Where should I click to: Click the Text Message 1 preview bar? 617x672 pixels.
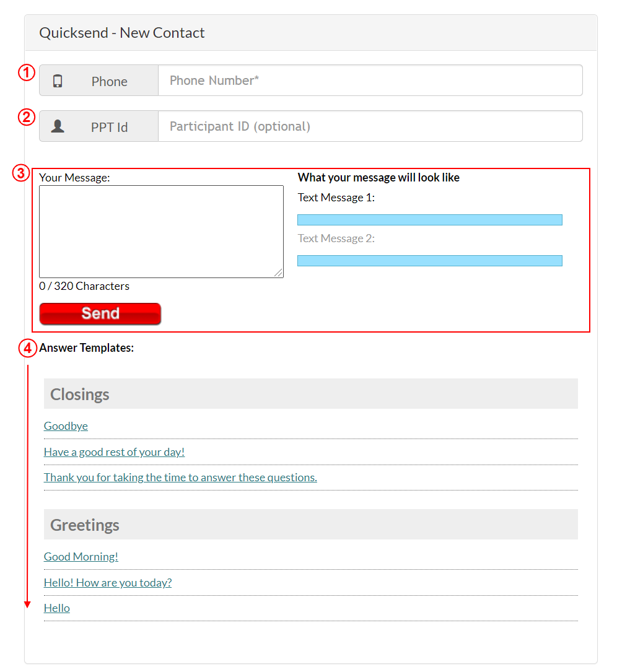point(430,220)
